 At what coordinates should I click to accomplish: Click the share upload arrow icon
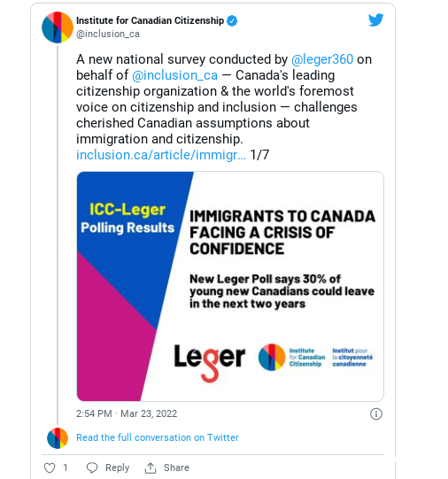(151, 467)
